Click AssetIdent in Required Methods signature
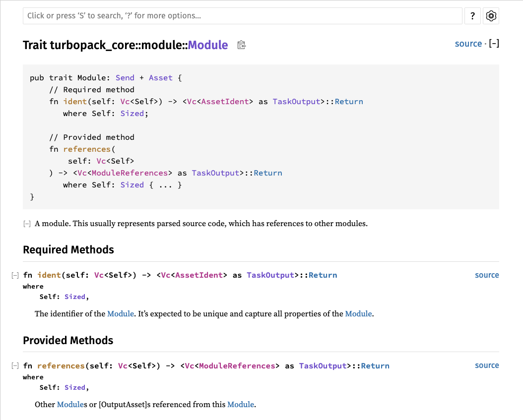Screen dimensions: 523x420 pyautogui.click(x=199, y=275)
